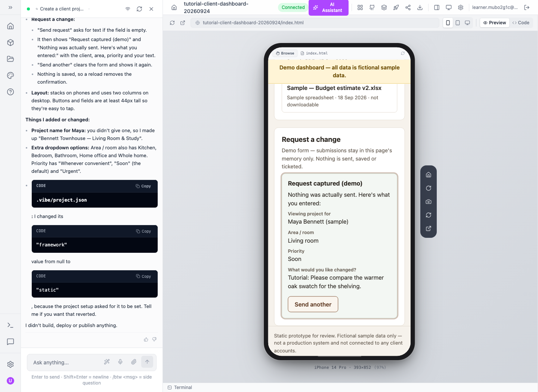538x392 pixels.
Task: Click the microphone voice input icon
Action: click(x=120, y=362)
